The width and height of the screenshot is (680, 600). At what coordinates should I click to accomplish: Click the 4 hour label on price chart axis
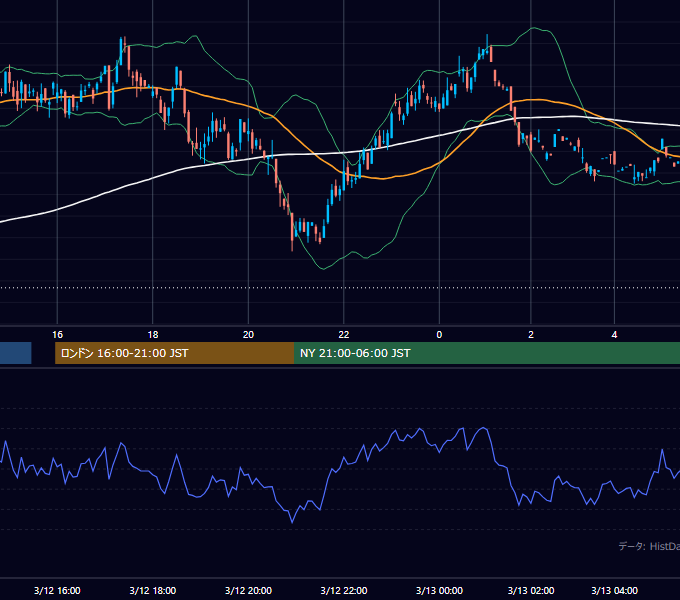614,335
